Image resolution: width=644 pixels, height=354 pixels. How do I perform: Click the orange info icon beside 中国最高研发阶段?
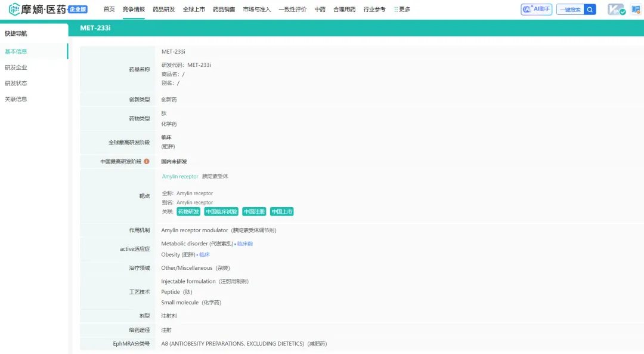pos(147,162)
